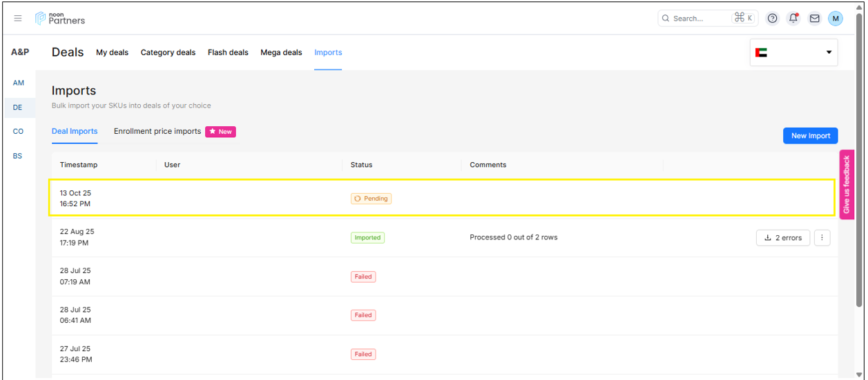Switch to the Category deals tab

(168, 52)
